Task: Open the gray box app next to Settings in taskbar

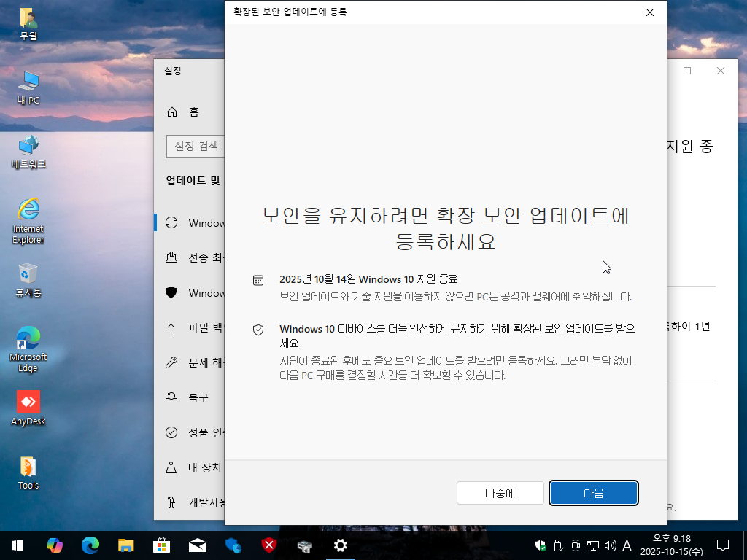Action: coord(304,545)
